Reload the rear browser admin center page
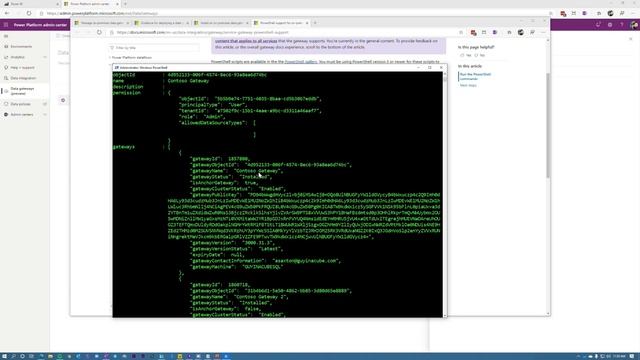 [x=29, y=13]
